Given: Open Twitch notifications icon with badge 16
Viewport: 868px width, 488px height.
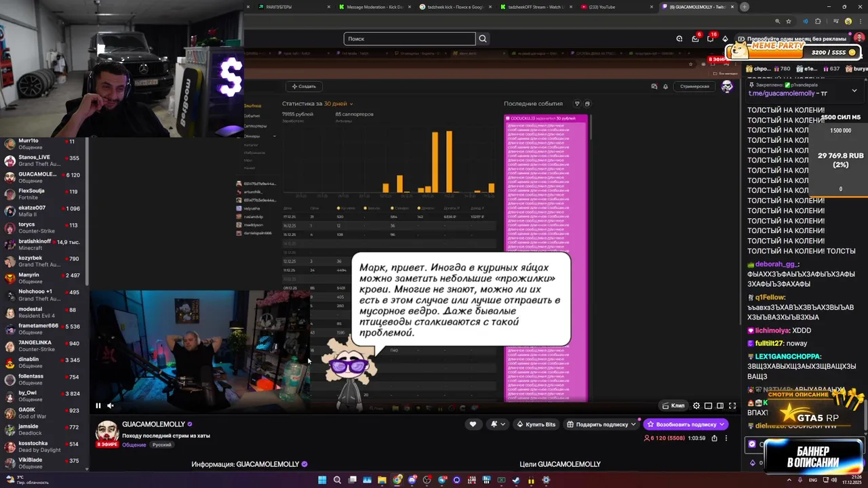Looking at the screenshot, I should (709, 38).
